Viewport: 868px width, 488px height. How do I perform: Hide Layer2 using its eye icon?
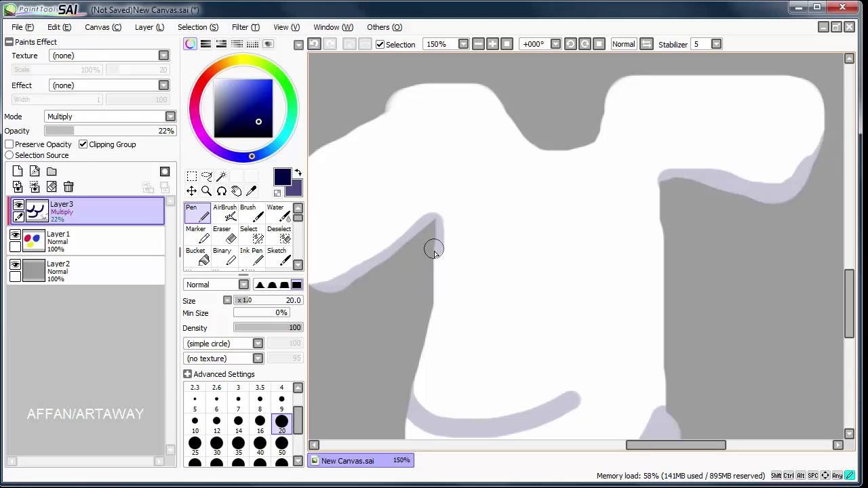coord(15,264)
